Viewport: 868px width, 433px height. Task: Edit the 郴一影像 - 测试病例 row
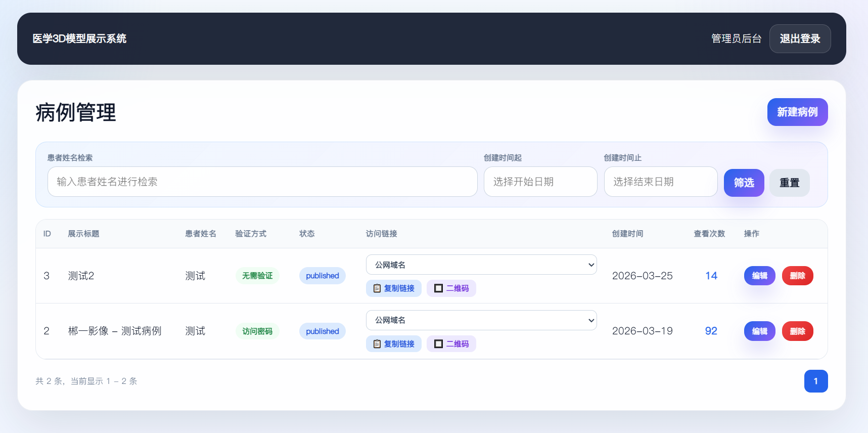(x=759, y=331)
